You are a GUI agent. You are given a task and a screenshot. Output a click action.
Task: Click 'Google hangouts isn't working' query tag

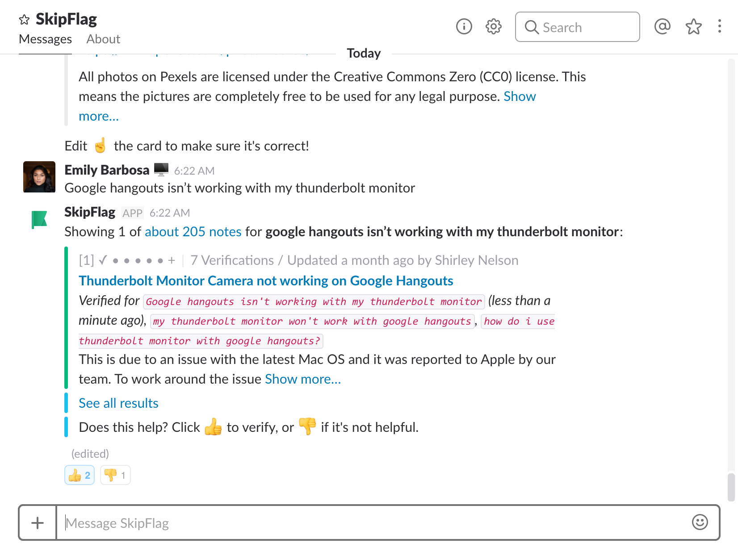(x=314, y=301)
